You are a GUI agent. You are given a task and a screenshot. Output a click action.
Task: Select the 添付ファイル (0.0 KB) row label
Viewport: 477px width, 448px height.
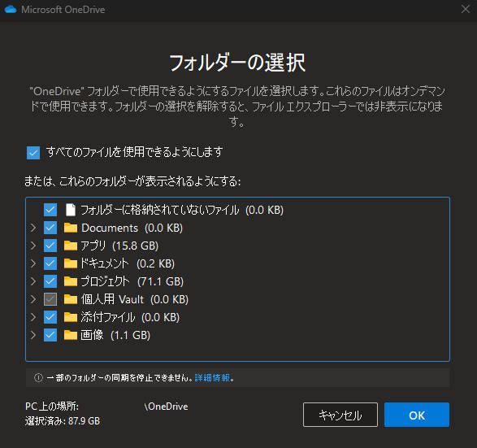tap(130, 318)
